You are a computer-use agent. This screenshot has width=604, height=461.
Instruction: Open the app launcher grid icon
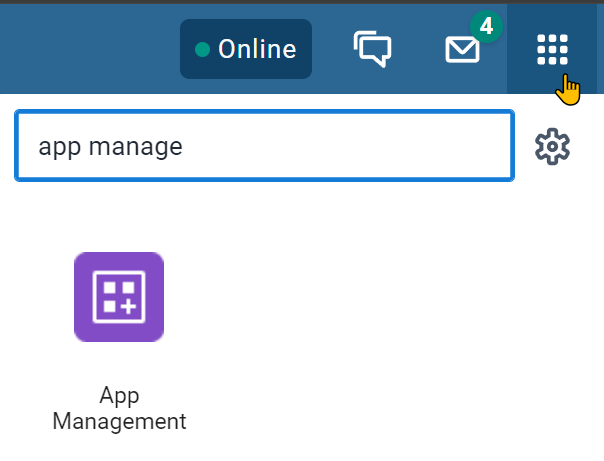[x=552, y=49]
